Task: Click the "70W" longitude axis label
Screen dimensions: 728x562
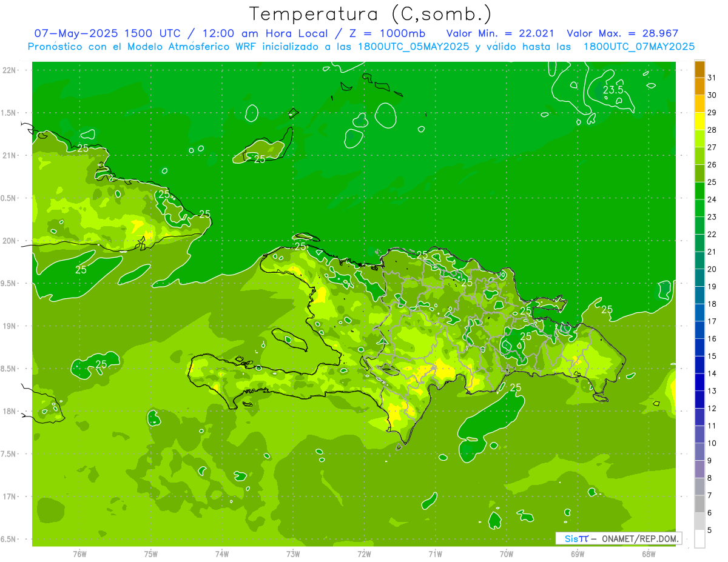Action: pos(507,554)
